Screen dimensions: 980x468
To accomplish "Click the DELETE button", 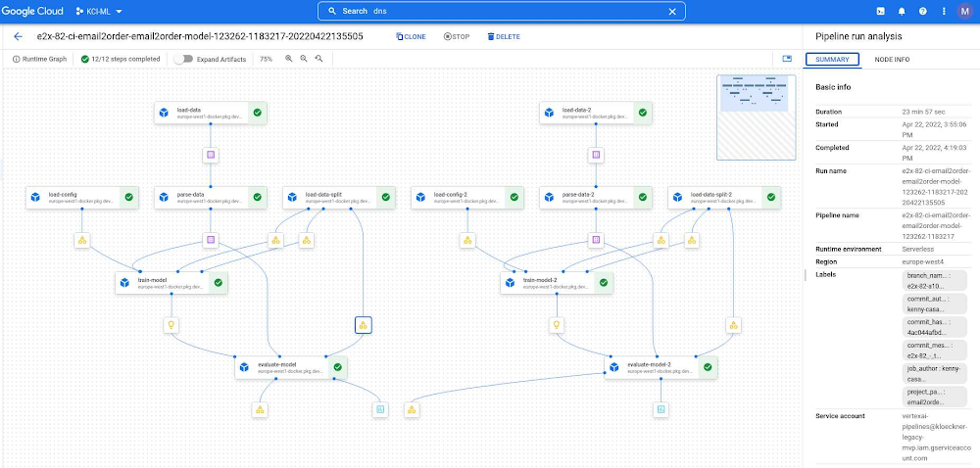I will (x=503, y=37).
